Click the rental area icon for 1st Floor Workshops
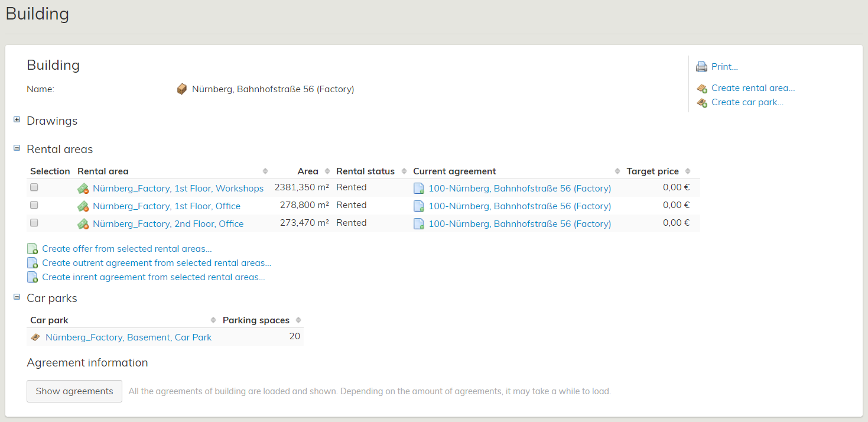This screenshot has height=422, width=868. click(x=83, y=189)
